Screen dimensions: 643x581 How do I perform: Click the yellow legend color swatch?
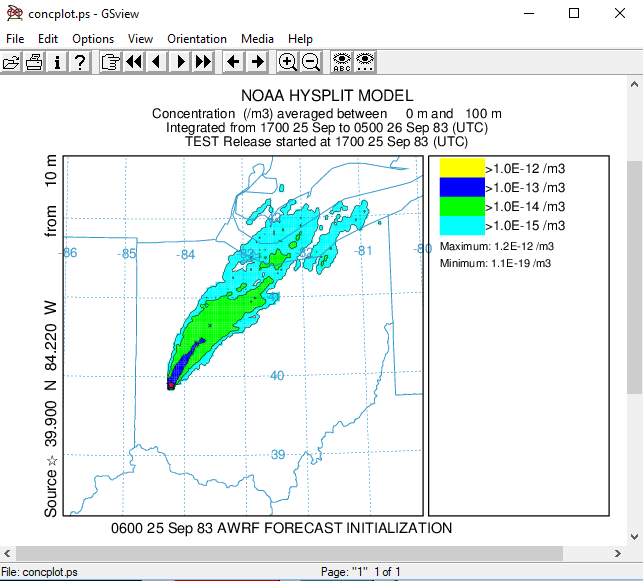pos(461,167)
